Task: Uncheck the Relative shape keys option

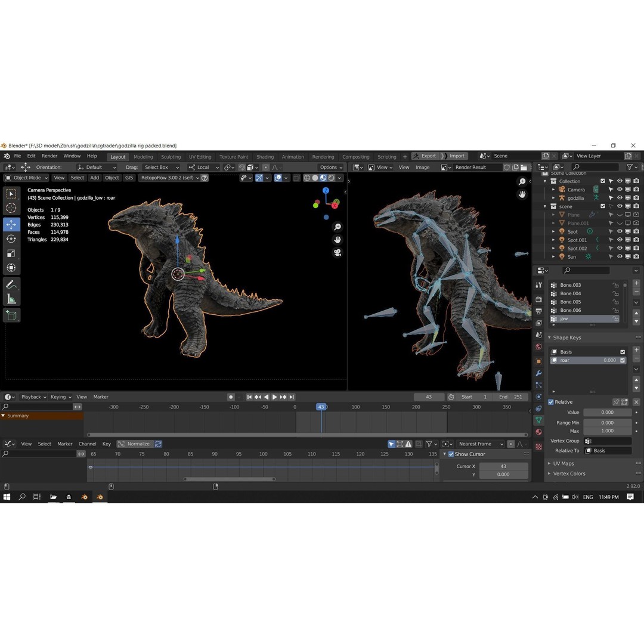Action: [551, 402]
